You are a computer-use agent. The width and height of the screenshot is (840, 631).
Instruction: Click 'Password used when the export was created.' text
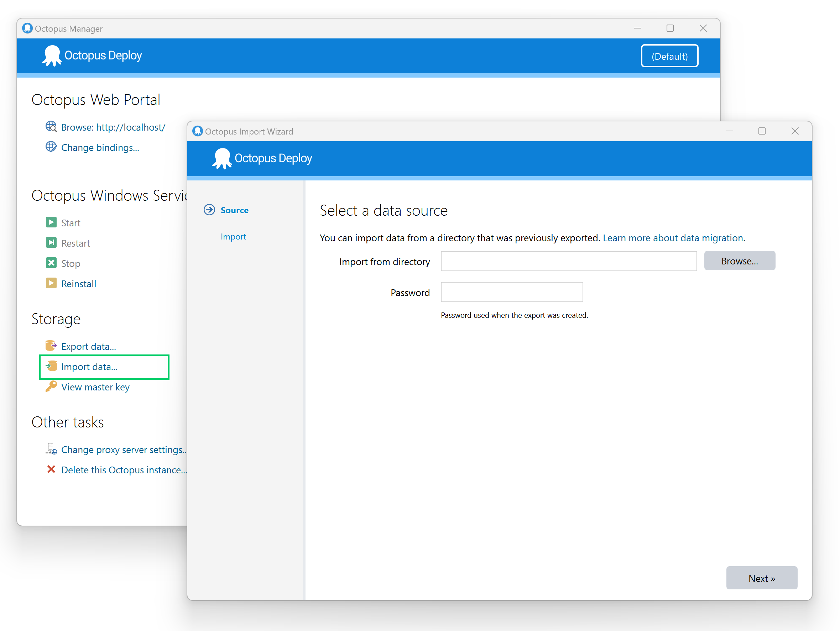(x=514, y=315)
